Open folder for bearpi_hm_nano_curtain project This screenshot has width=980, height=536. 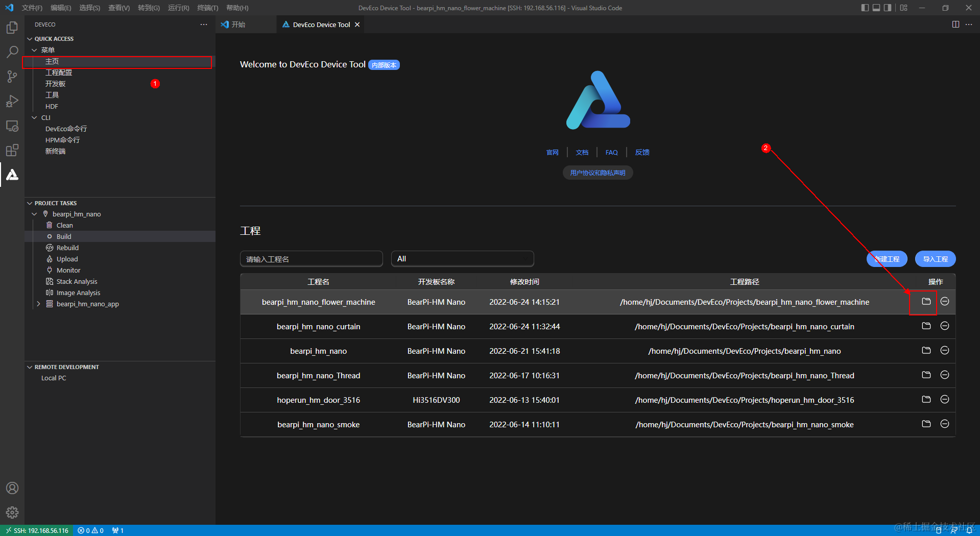(x=926, y=326)
